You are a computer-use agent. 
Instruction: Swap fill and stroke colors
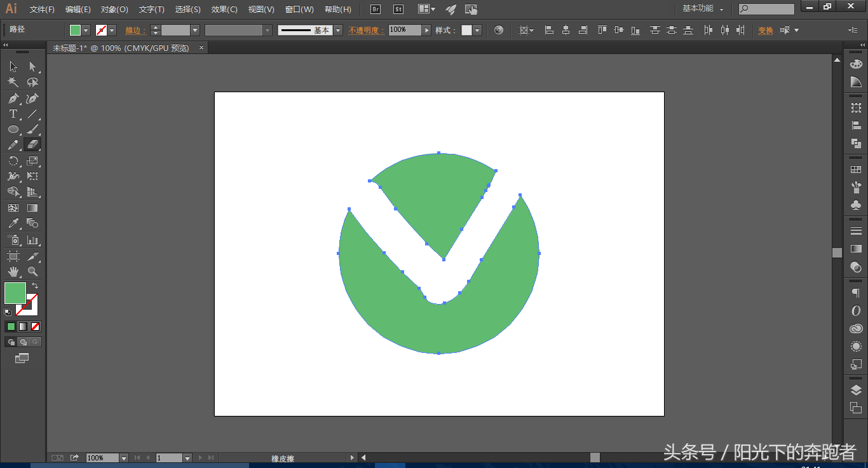click(35, 286)
